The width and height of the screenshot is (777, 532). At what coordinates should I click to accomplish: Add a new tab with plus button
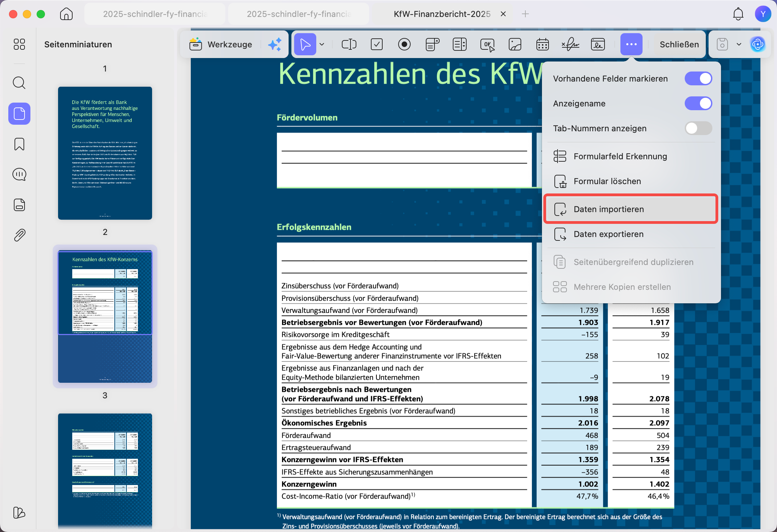coord(525,14)
